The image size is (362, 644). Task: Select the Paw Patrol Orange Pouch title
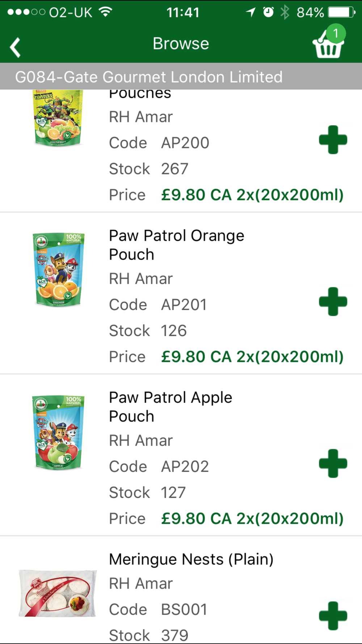pos(177,245)
